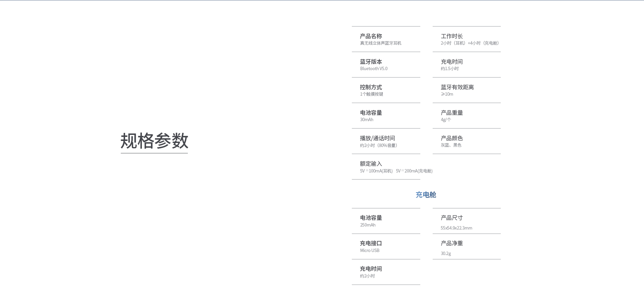Click 真无线立体声蓝牙耳机 value text
The width and height of the screenshot is (644, 302).
(x=381, y=43)
